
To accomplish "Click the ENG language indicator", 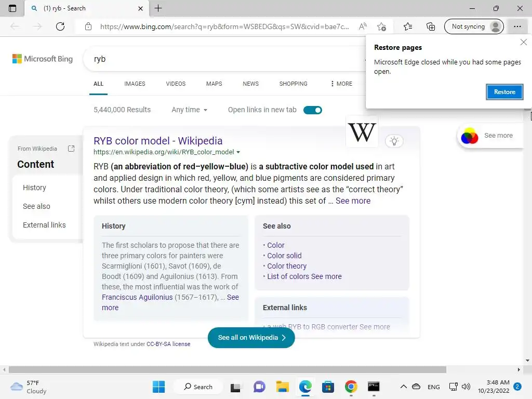I will click(434, 387).
